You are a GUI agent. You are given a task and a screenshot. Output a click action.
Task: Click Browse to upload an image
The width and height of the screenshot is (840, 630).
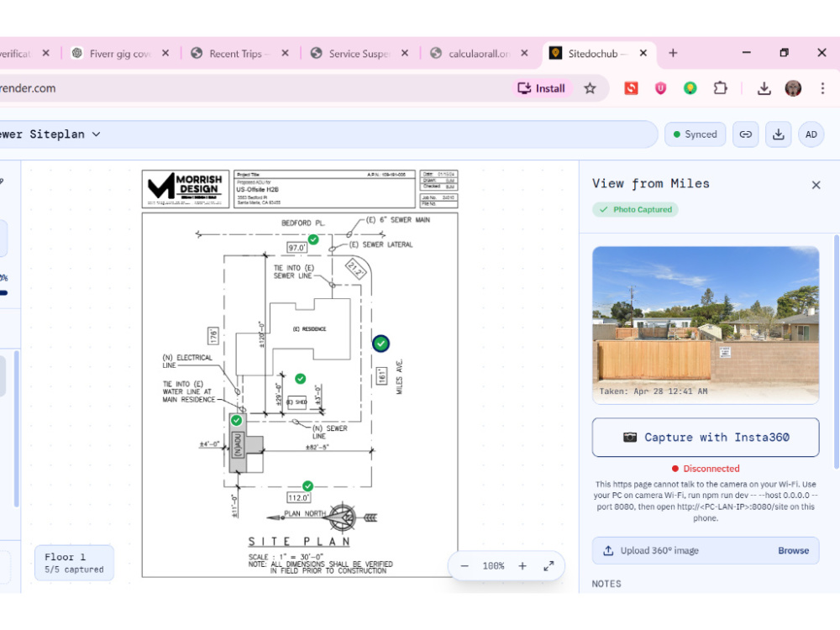click(x=793, y=551)
